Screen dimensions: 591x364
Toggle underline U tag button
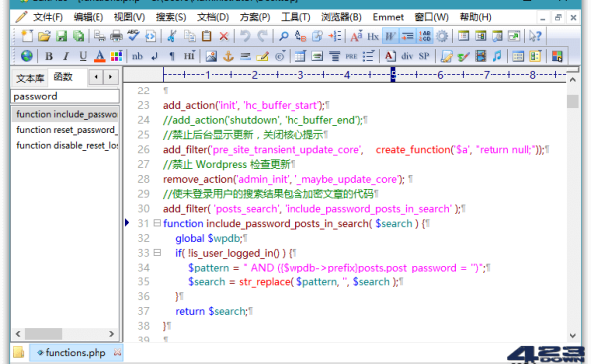coord(83,56)
